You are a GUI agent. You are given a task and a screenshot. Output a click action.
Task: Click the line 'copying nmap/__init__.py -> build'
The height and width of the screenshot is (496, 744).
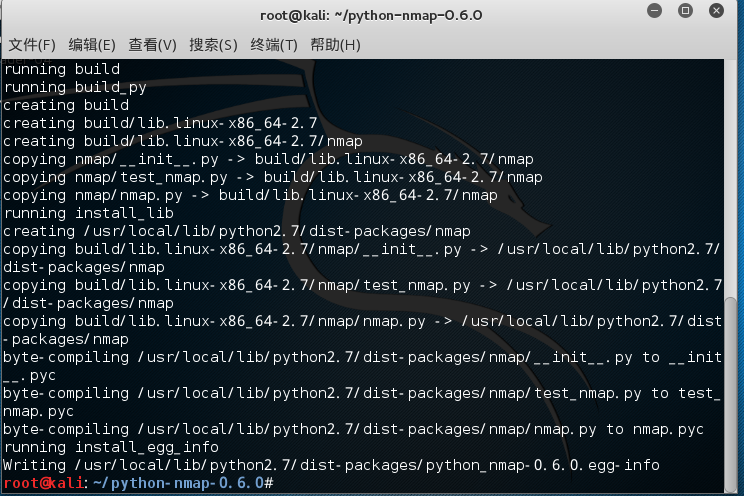point(268,159)
